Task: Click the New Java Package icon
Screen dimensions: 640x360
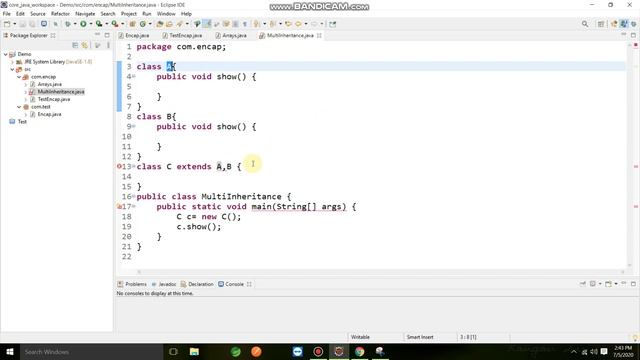Action: click(x=132, y=24)
